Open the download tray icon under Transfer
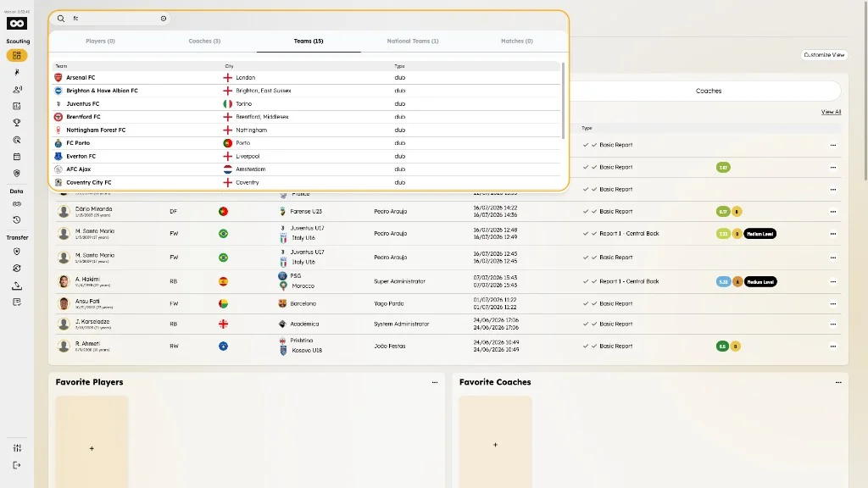868x488 pixels. pos(17,286)
